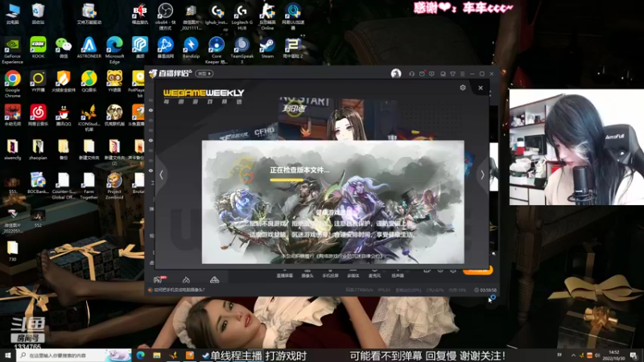The width and height of the screenshot is (644, 362).
Task: Open Microsoft Edge from the taskbar
Action: coord(140,355)
